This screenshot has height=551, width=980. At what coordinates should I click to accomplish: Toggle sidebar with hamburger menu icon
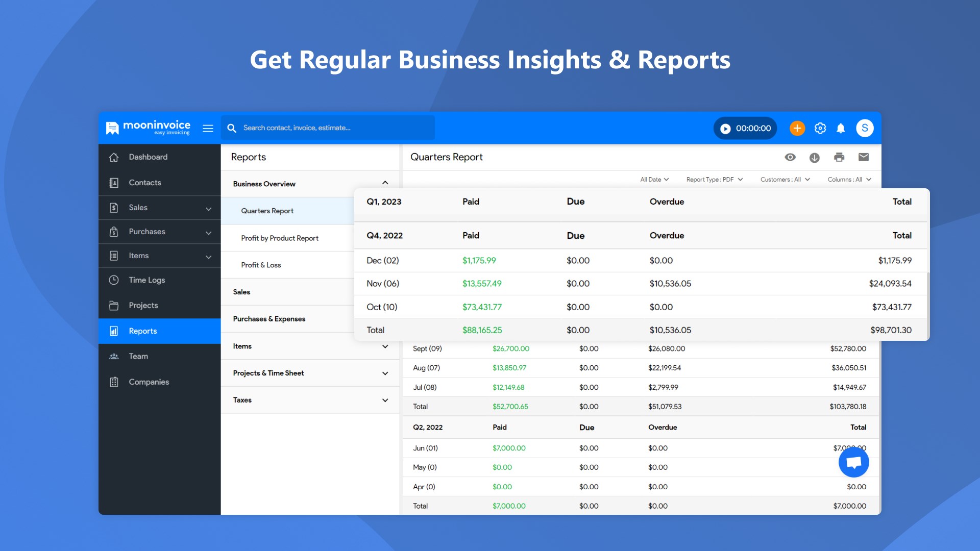208,128
